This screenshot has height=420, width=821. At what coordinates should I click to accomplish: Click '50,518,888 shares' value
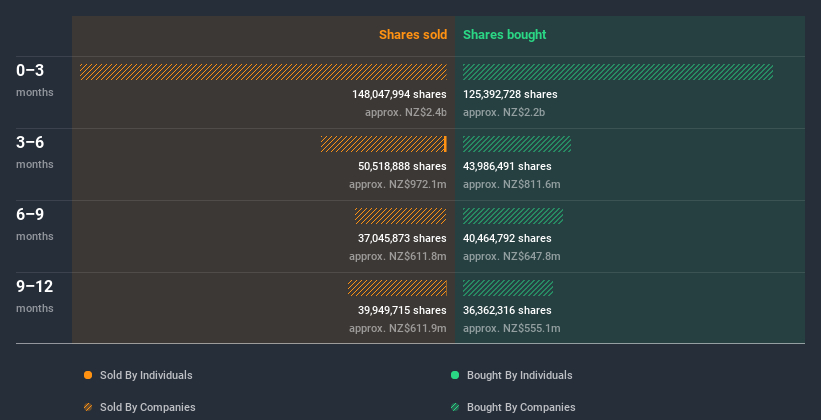pyautogui.click(x=402, y=166)
